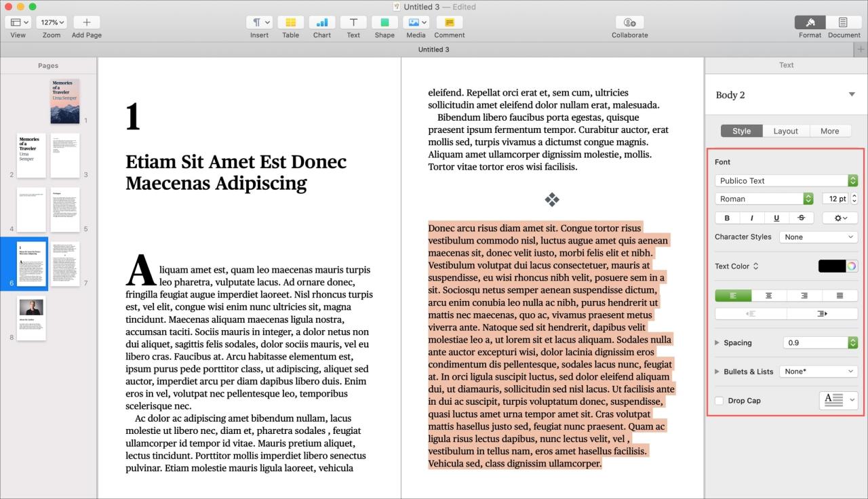Expand the Bullets & Lists section triangle
868x499 pixels.
717,372
